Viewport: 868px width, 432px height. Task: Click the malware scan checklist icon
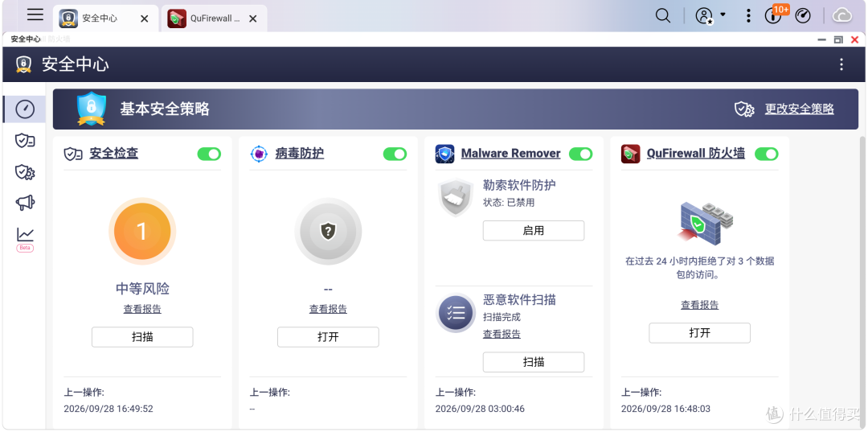point(456,314)
